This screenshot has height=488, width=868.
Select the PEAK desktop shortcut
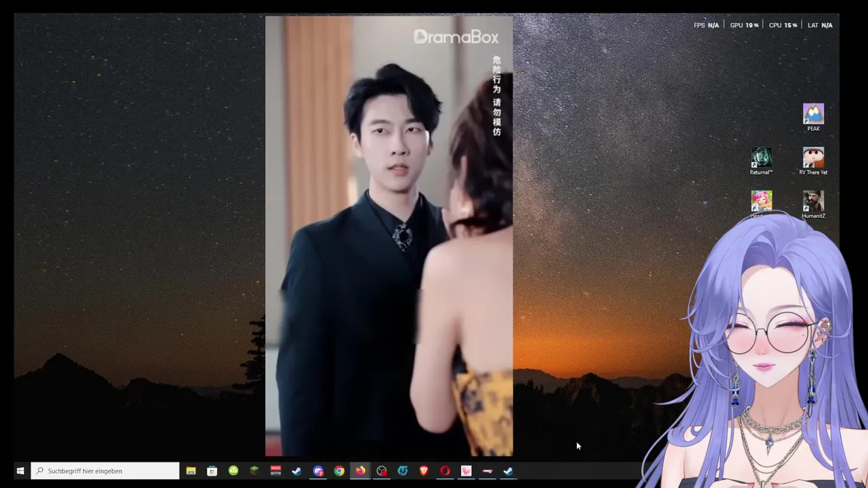pos(813,117)
